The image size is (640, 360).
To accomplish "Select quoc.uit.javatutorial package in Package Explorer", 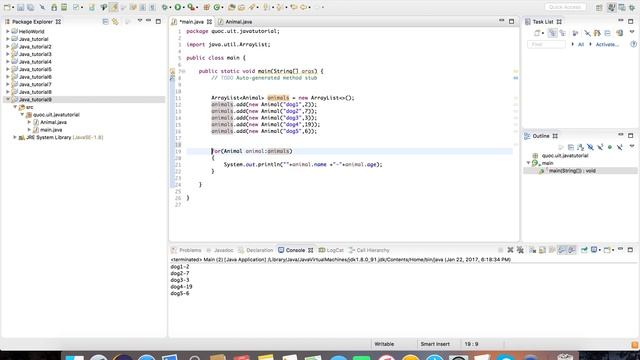I will (x=56, y=115).
